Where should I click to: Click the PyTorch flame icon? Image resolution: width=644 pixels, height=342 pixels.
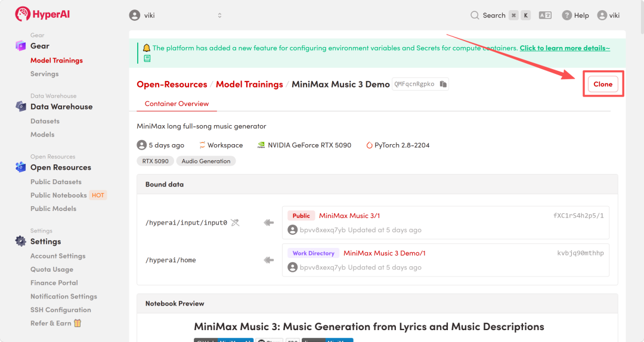369,145
